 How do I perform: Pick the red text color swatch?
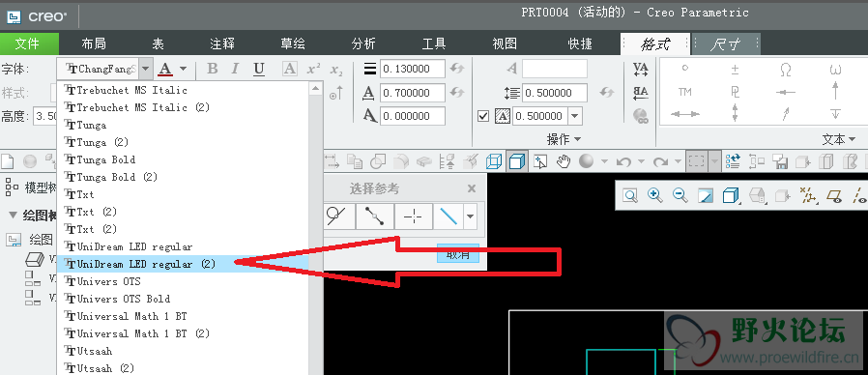pos(165,70)
